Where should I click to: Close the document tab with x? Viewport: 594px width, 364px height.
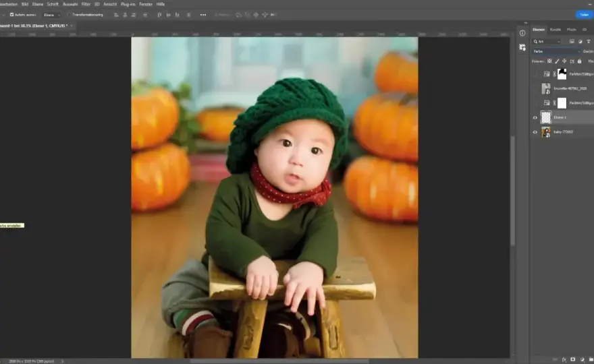(x=72, y=26)
